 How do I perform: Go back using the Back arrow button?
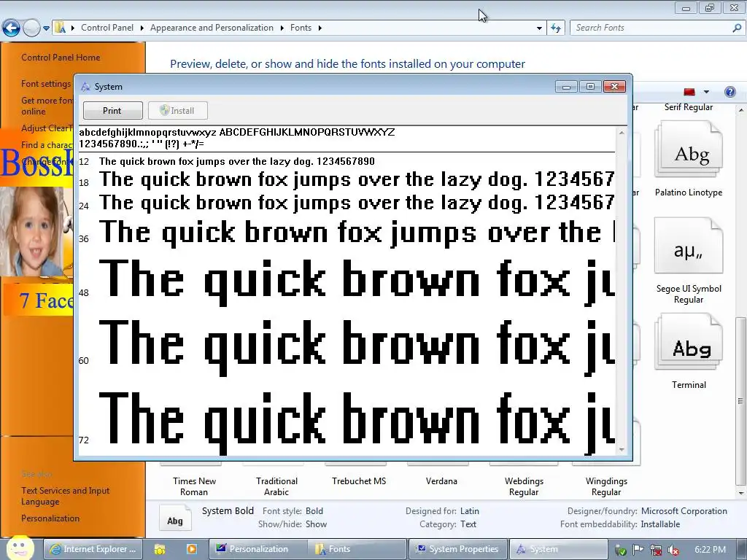tap(12, 28)
